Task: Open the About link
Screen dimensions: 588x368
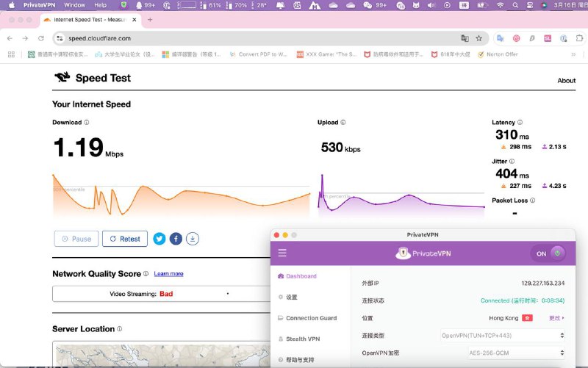Action: coord(566,81)
